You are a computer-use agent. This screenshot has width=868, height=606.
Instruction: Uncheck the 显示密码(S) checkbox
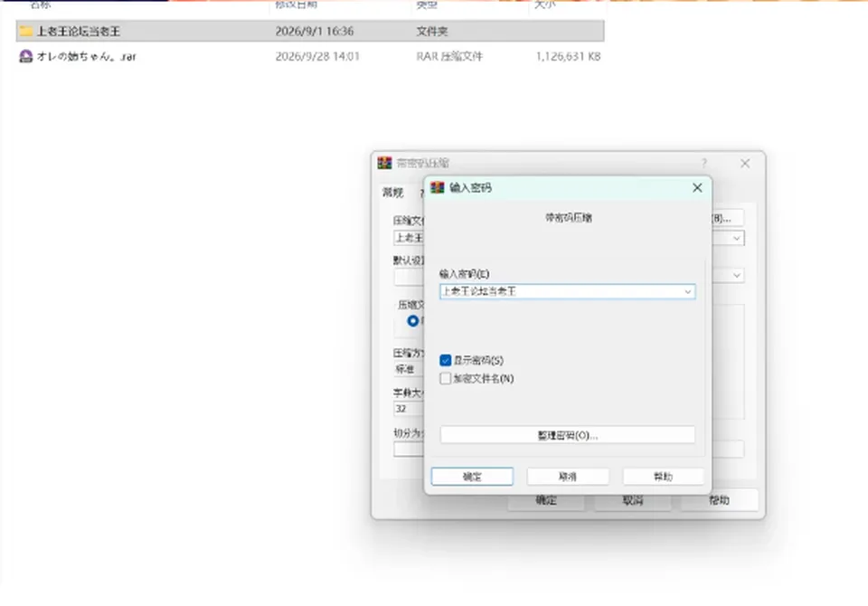click(446, 361)
